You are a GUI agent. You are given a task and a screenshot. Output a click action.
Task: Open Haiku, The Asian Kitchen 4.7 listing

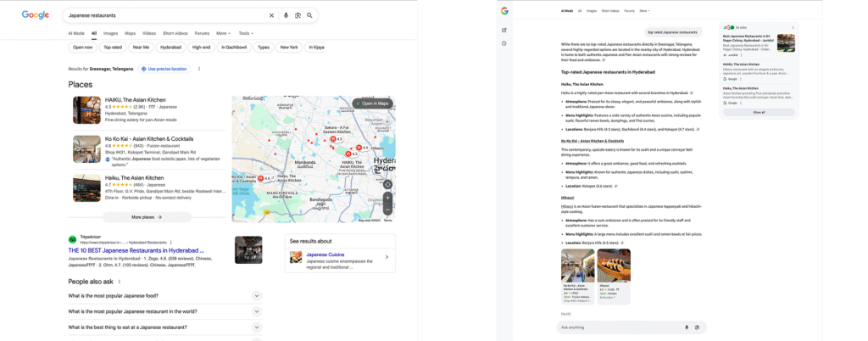coord(135,177)
